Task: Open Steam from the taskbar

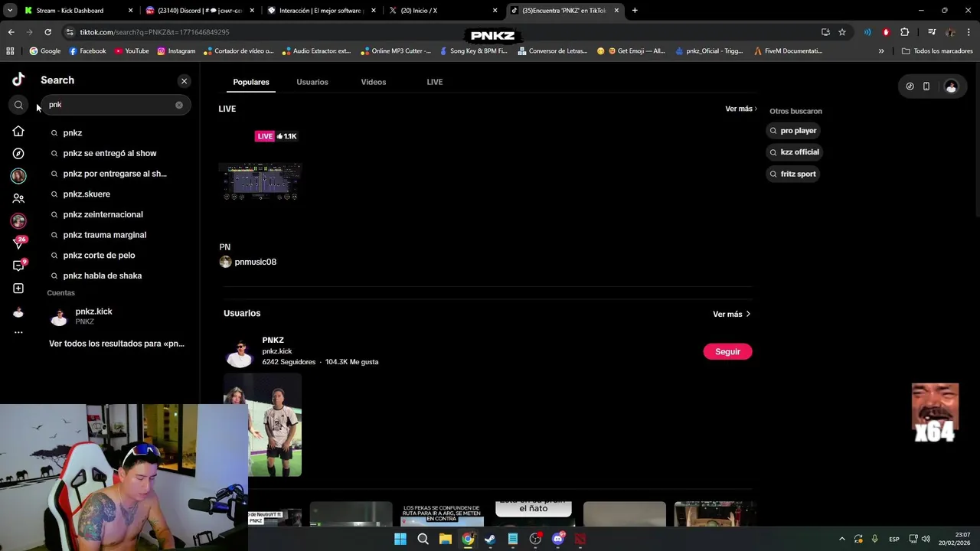Action: 490,539
